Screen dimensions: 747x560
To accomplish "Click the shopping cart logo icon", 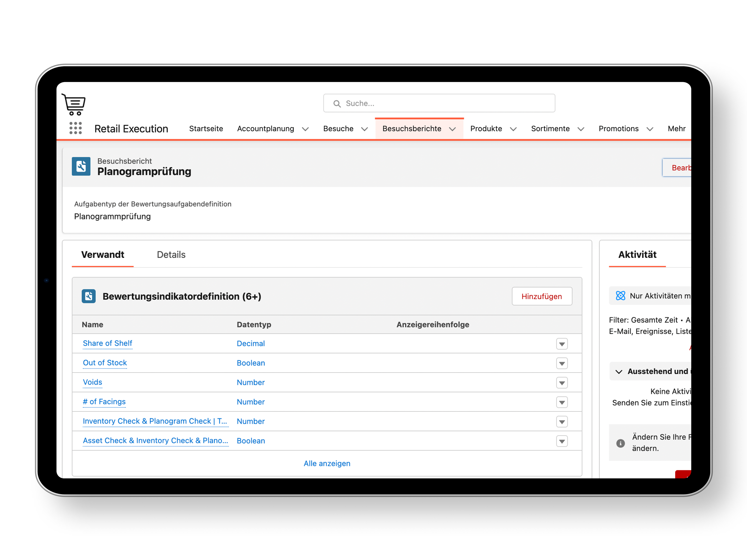I will click(x=74, y=104).
